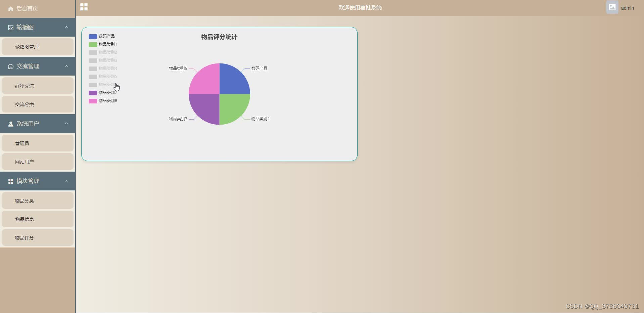Enable the greyed legend entry under 物品类别5

pyautogui.click(x=103, y=85)
